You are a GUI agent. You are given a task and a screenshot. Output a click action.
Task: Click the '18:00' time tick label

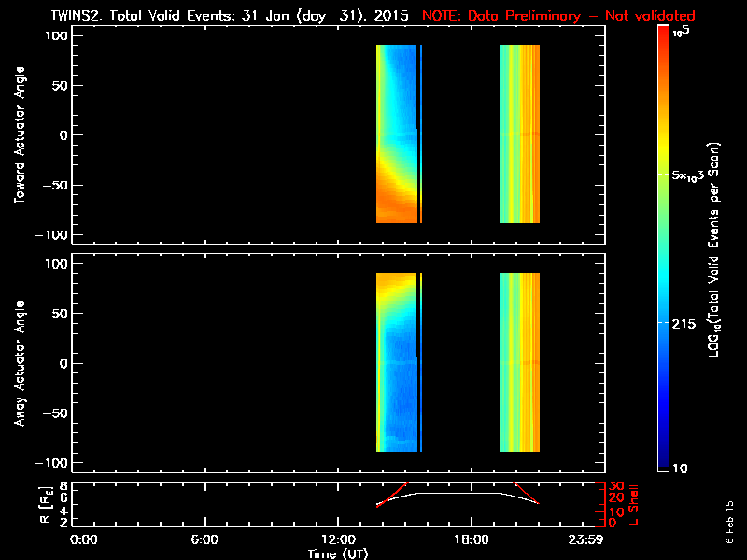click(472, 539)
